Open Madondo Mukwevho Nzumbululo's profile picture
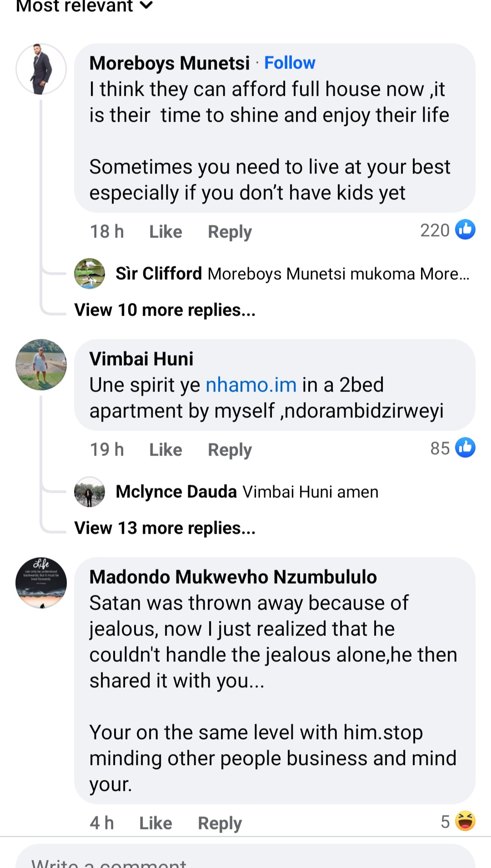 [41, 583]
